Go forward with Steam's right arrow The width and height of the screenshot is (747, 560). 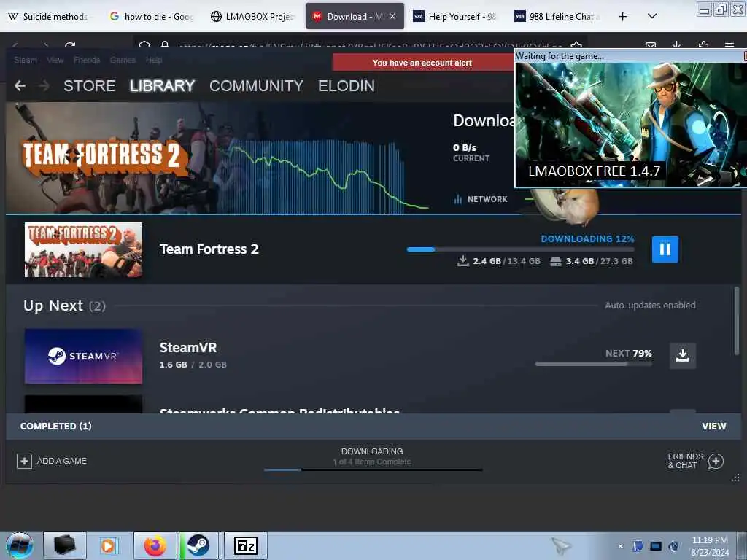click(x=44, y=86)
